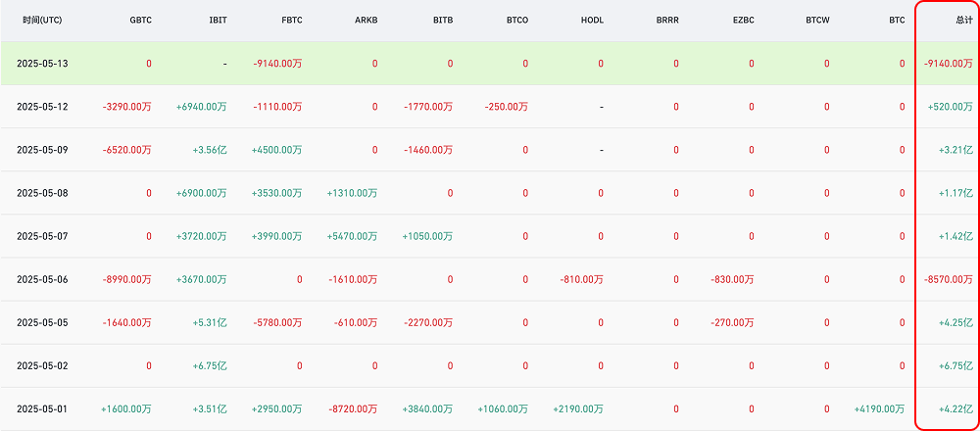Click the BTCO column header
980x431 pixels.
pyautogui.click(x=517, y=20)
